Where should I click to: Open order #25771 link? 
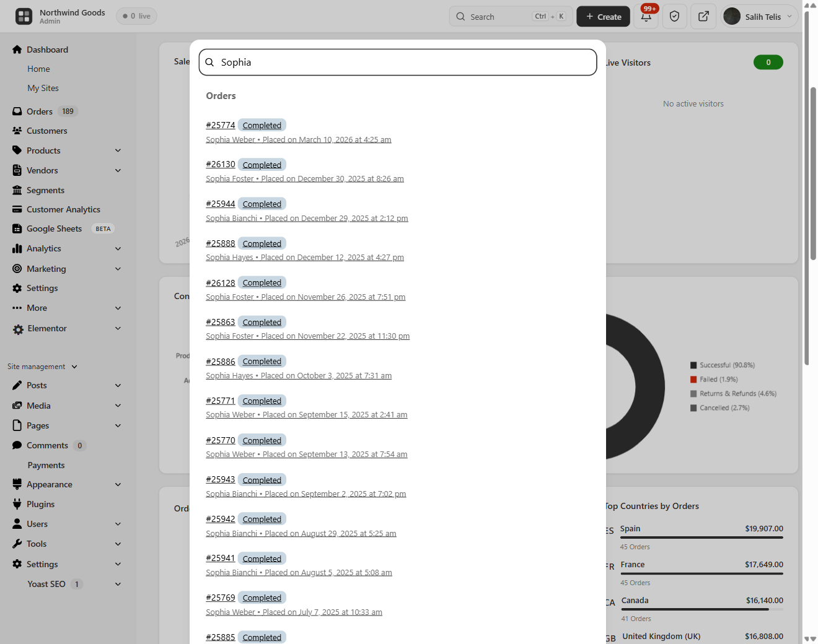click(221, 401)
